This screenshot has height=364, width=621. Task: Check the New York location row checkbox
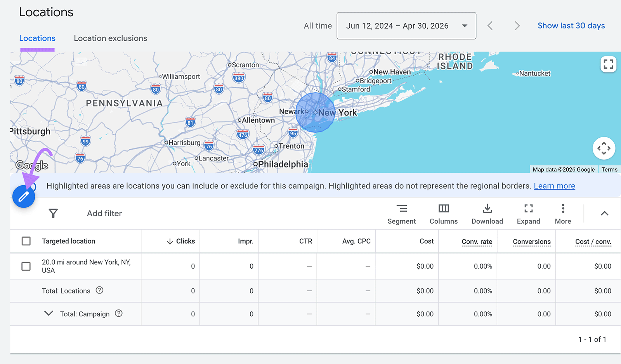point(26,266)
